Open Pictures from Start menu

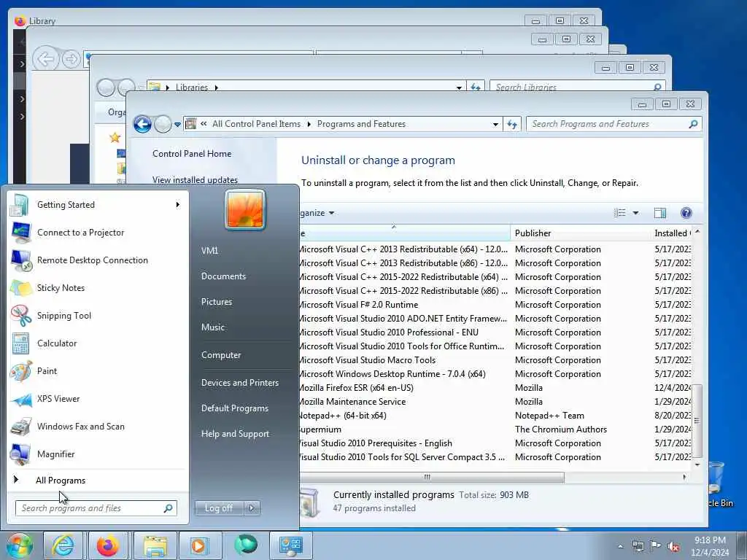pyautogui.click(x=216, y=302)
